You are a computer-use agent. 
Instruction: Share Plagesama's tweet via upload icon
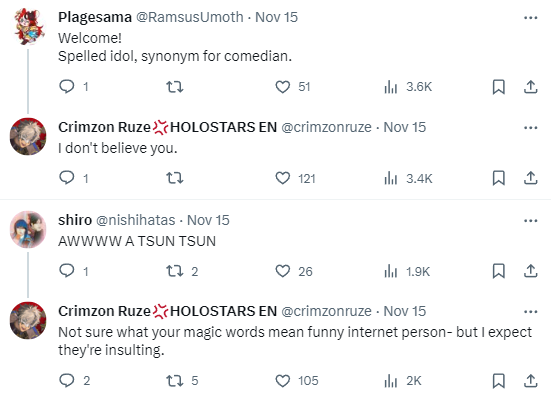tap(531, 87)
